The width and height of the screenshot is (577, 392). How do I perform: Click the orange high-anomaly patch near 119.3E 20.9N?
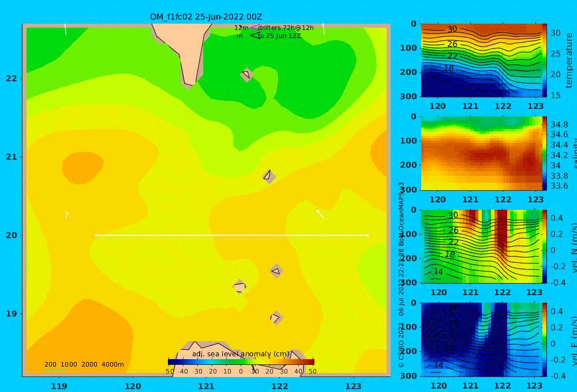pyautogui.click(x=83, y=168)
